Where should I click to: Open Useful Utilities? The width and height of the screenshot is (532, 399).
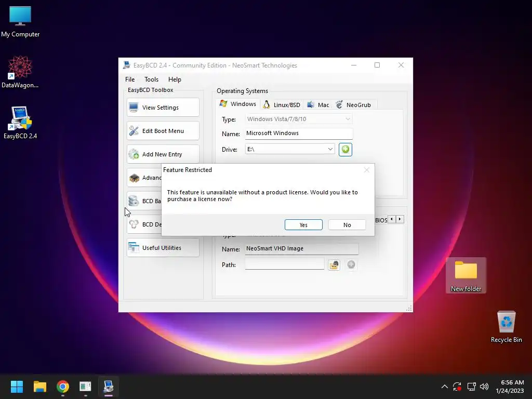coord(163,248)
